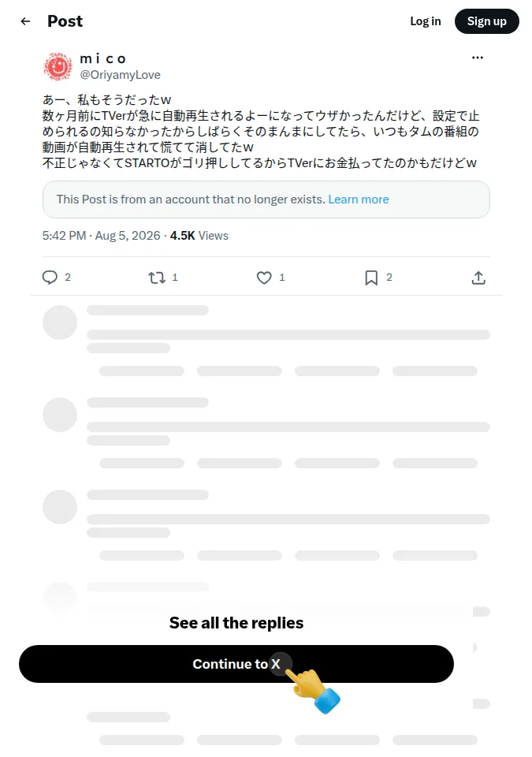Image resolution: width=532 pixels, height=757 pixels.
Task: Click the reply speech bubble icon
Action: click(50, 277)
